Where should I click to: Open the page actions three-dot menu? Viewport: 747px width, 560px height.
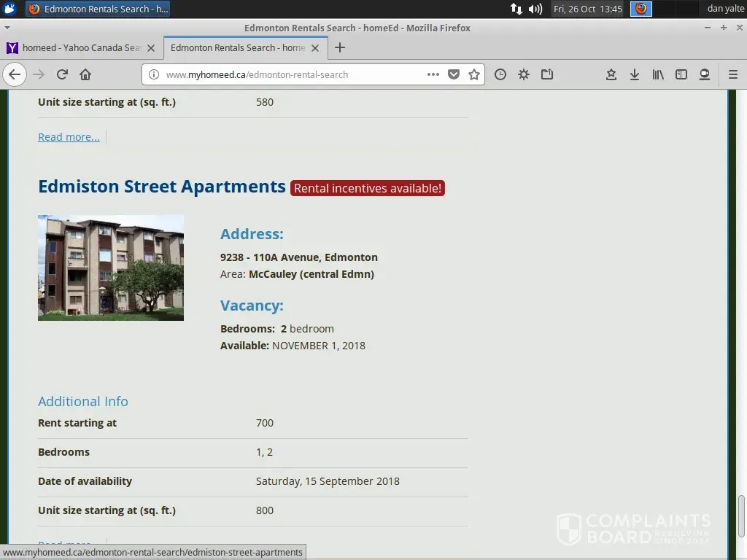pyautogui.click(x=433, y=74)
